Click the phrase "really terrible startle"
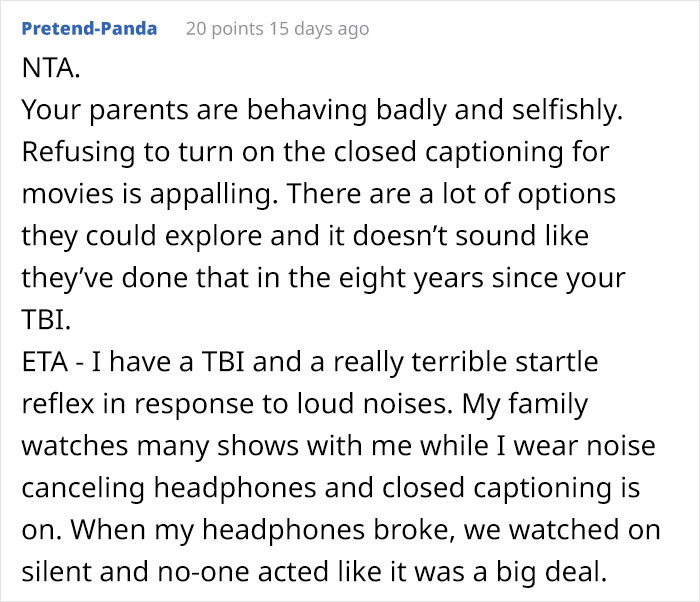The width and height of the screenshot is (700, 602). 466,362
